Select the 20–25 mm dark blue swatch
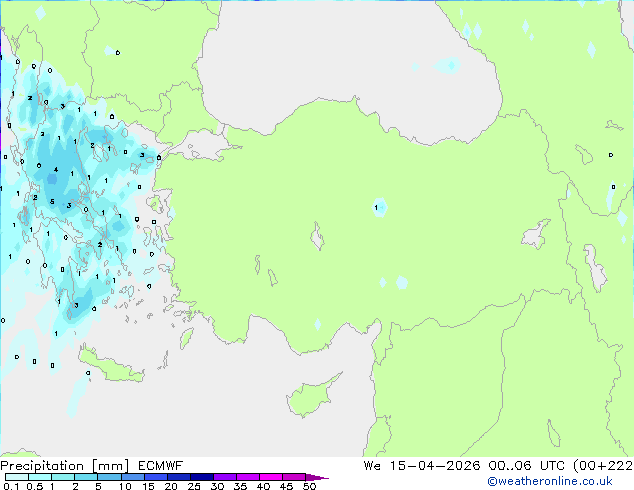 pos(178,477)
